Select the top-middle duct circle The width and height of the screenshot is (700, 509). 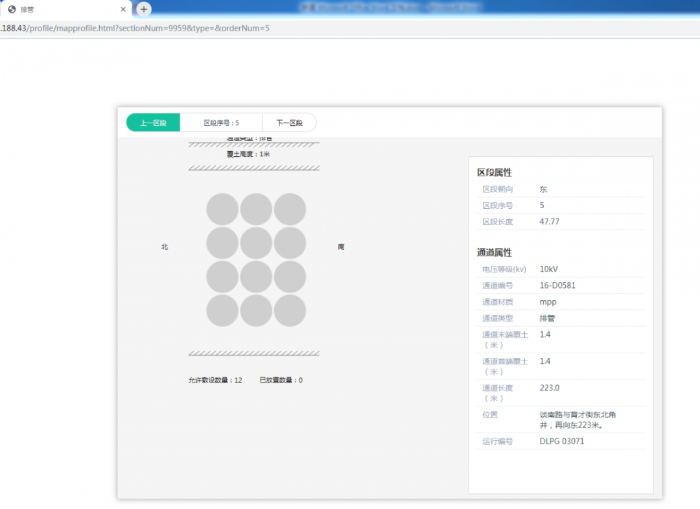[256, 209]
